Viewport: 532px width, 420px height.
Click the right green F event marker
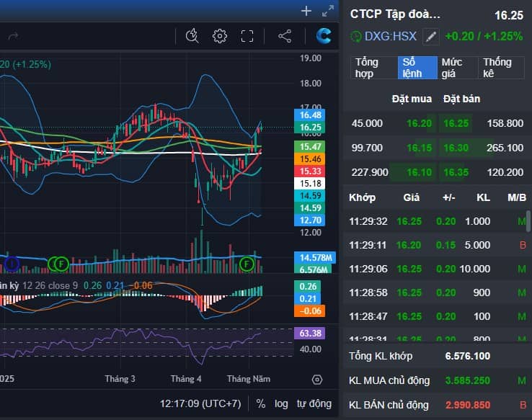(x=247, y=264)
